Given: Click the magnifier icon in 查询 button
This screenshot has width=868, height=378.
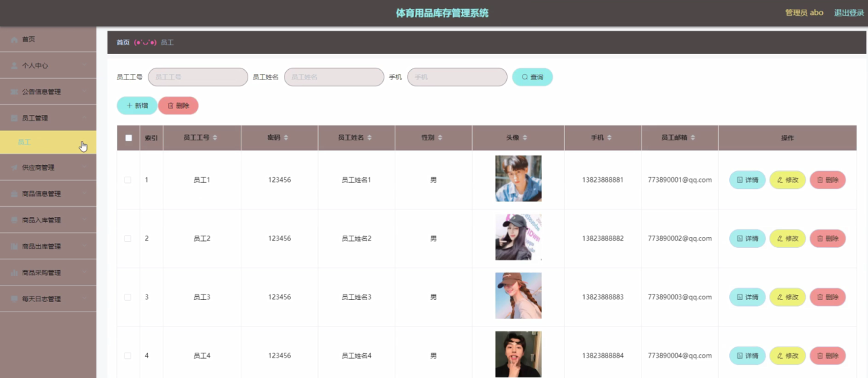Looking at the screenshot, I should click(x=525, y=77).
